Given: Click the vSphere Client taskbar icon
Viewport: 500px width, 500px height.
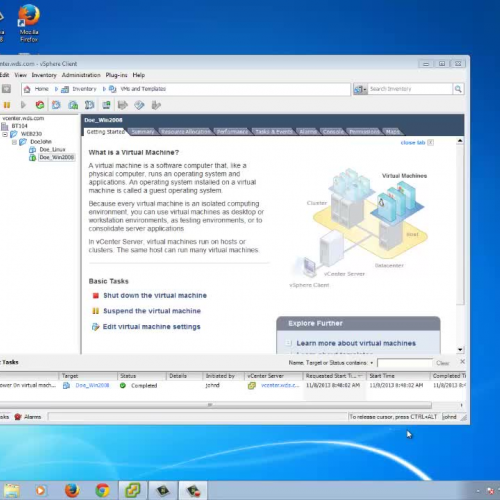Looking at the screenshot, I should tap(132, 491).
